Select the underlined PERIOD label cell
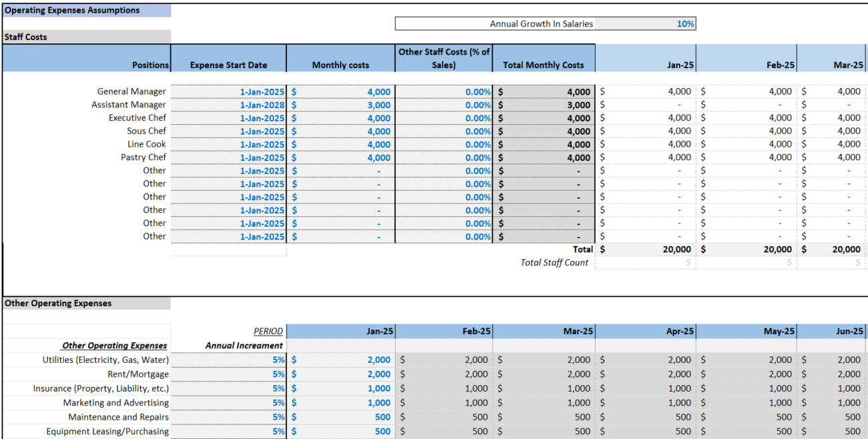Screen dimensions: 868x439 pyautogui.click(x=228, y=331)
